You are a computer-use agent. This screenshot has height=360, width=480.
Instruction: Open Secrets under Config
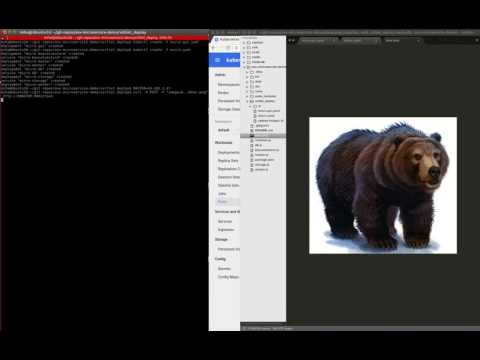point(224,269)
